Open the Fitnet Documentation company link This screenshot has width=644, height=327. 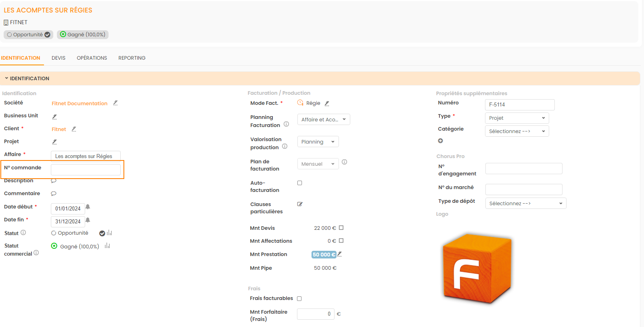79,104
